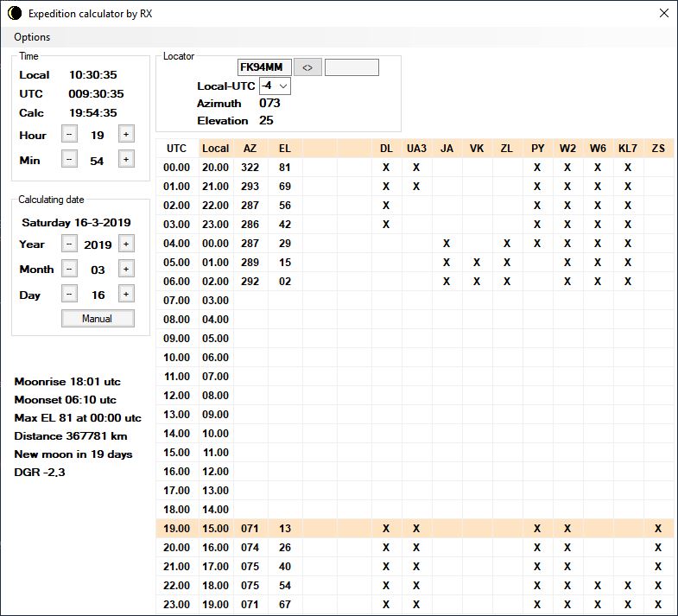
Task: Click the empty field beside locator button
Action: (352, 67)
